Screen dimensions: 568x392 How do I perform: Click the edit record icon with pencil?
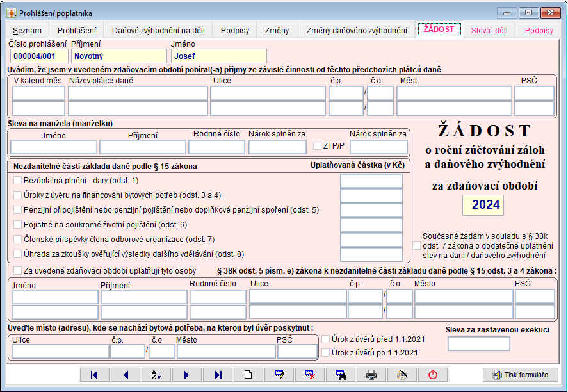(x=279, y=375)
